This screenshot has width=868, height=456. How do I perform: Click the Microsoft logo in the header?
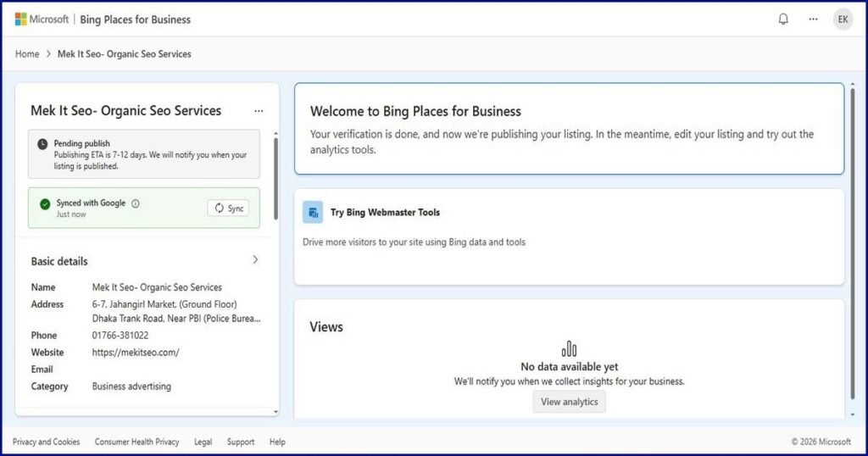pyautogui.click(x=42, y=19)
